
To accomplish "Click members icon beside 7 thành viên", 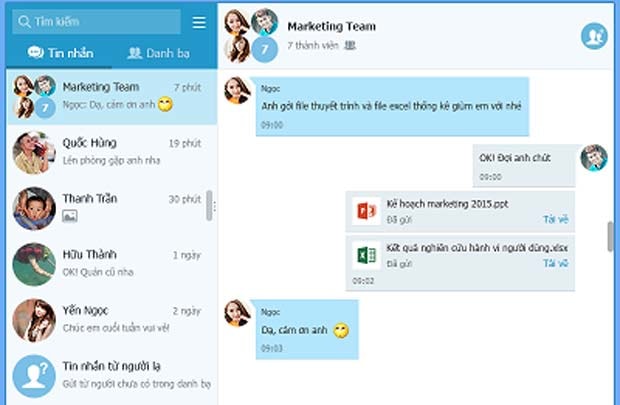I will click(350, 45).
